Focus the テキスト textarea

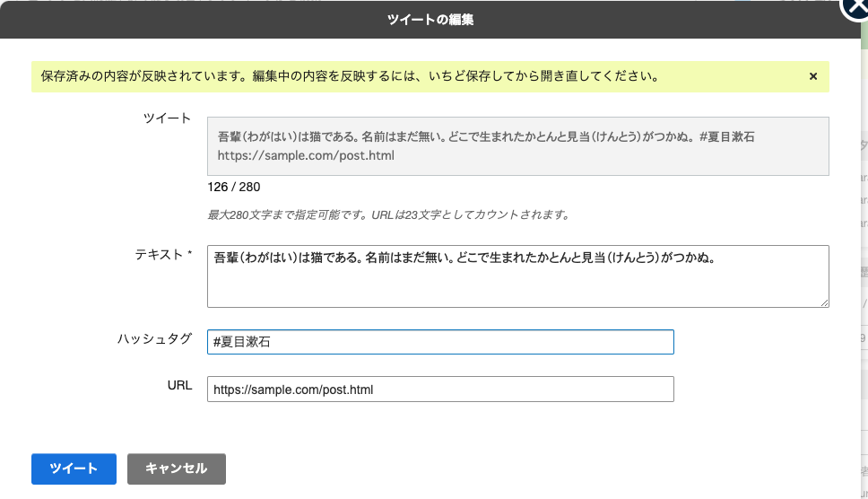pos(517,276)
